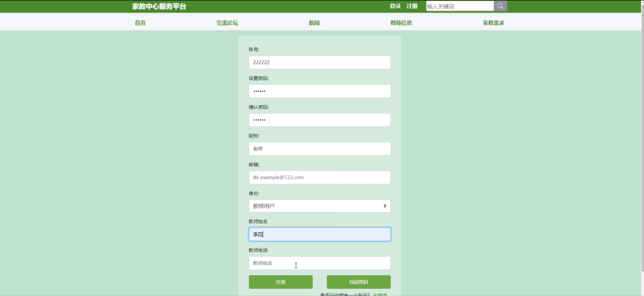The image size is (644, 296).
Task: Open the 身份 dropdown showing 教师用户
Action: [x=320, y=206]
